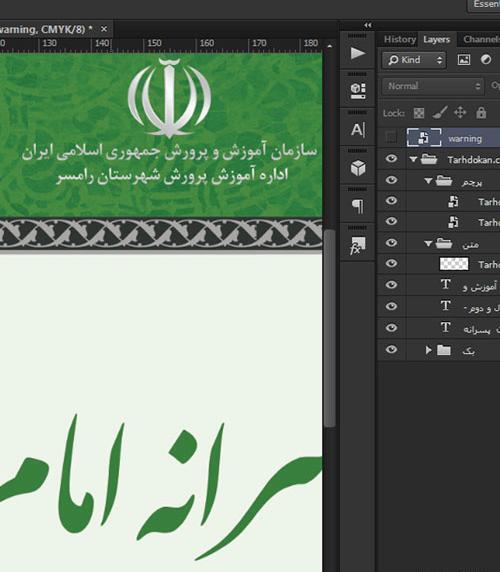Filter for adjustment layers icon
The height and width of the screenshot is (572, 500).
click(x=486, y=59)
